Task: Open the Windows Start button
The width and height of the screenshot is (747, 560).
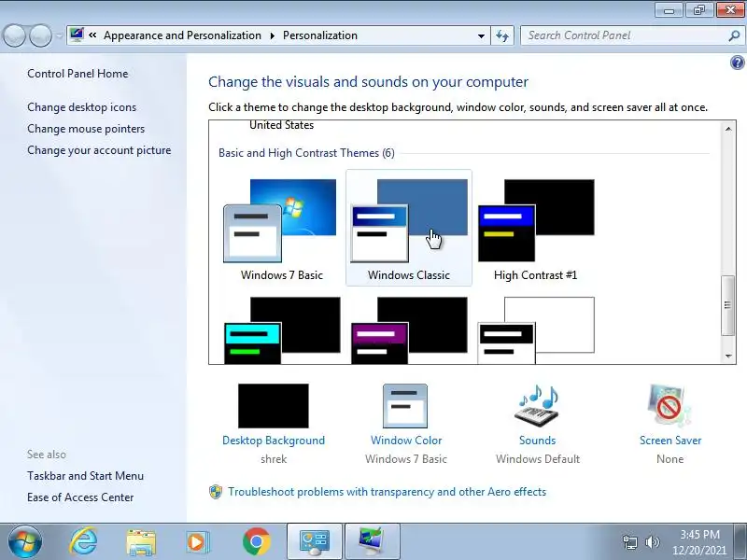Action: click(25, 541)
